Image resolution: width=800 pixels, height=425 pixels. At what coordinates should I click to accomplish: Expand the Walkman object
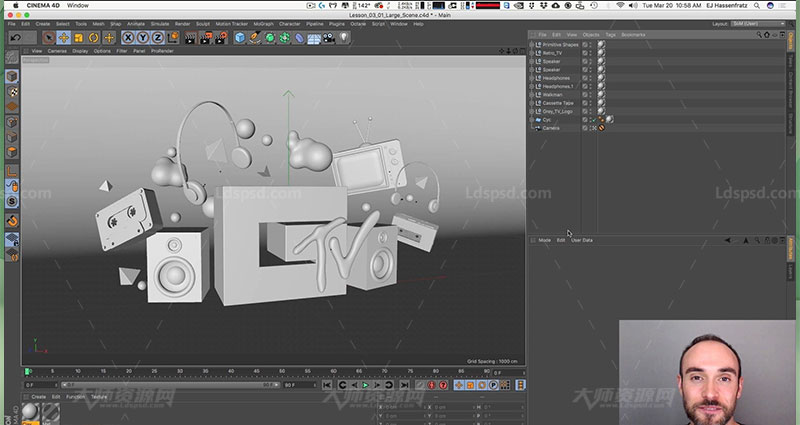pos(532,95)
